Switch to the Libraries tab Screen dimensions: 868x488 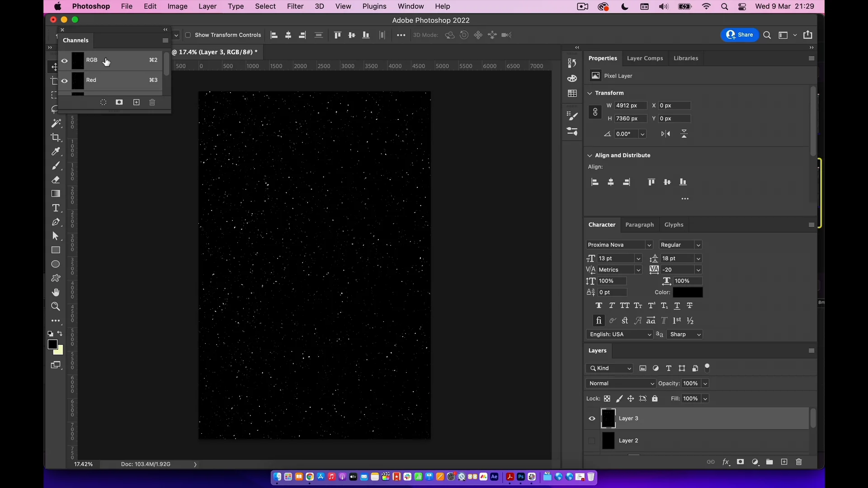685,58
